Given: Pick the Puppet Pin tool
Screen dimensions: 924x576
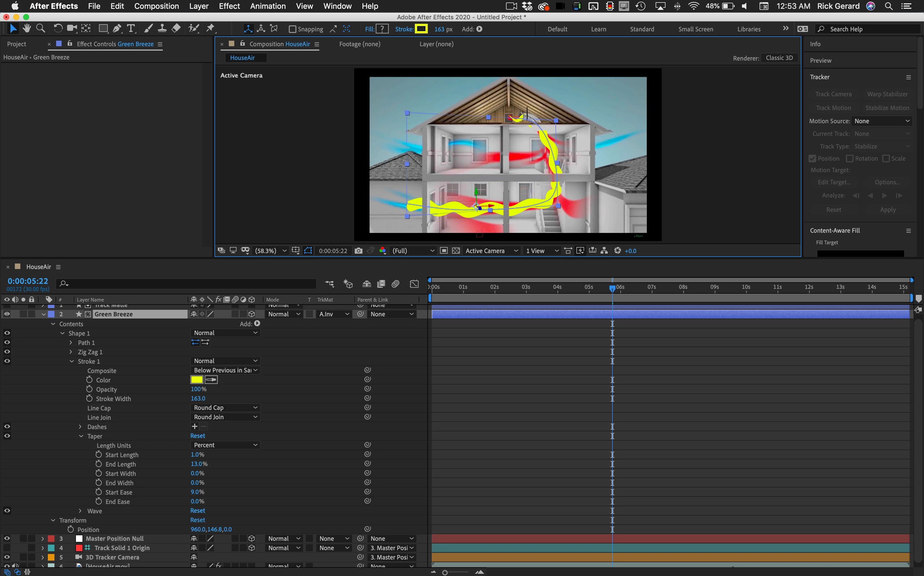Looking at the screenshot, I should click(x=210, y=29).
